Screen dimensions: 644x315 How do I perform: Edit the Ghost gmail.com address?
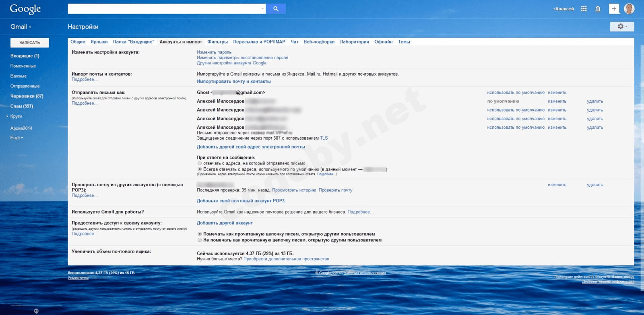pos(557,93)
